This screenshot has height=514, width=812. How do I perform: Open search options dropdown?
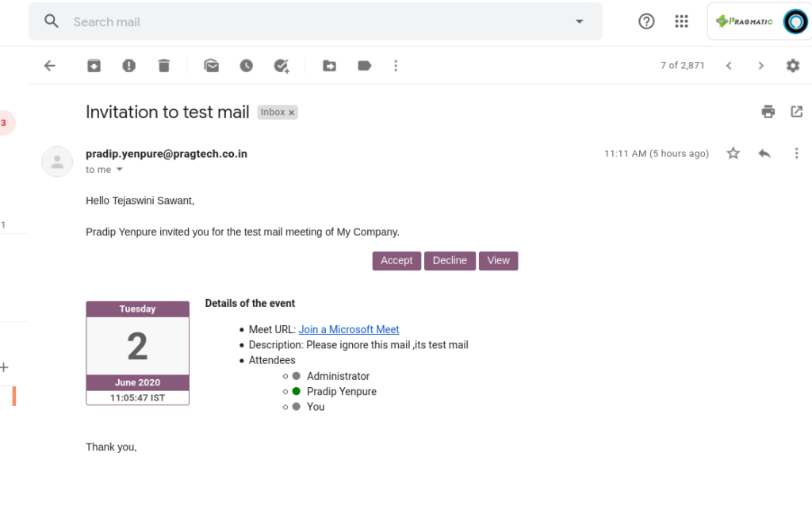579,21
